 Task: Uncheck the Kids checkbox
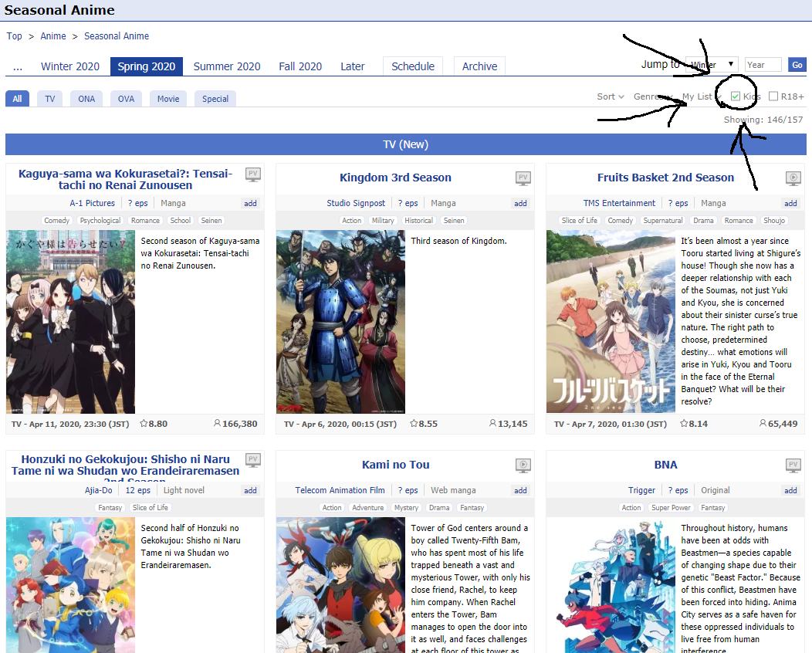[x=736, y=96]
